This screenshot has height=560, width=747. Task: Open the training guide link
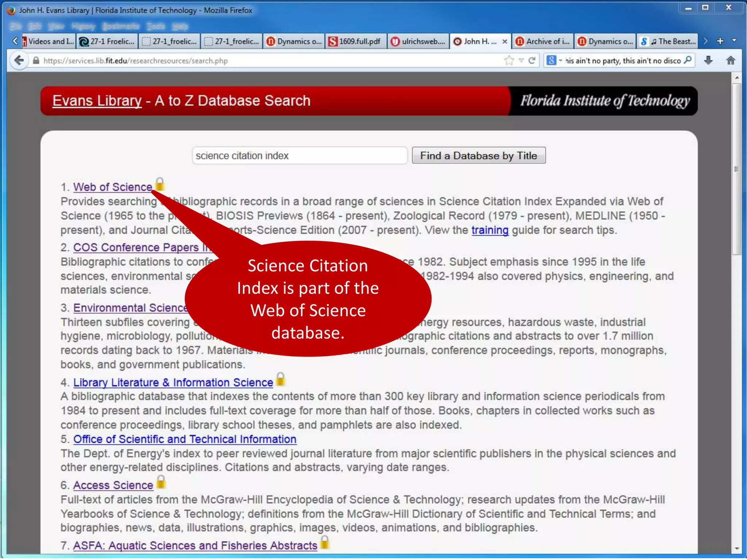(x=490, y=230)
